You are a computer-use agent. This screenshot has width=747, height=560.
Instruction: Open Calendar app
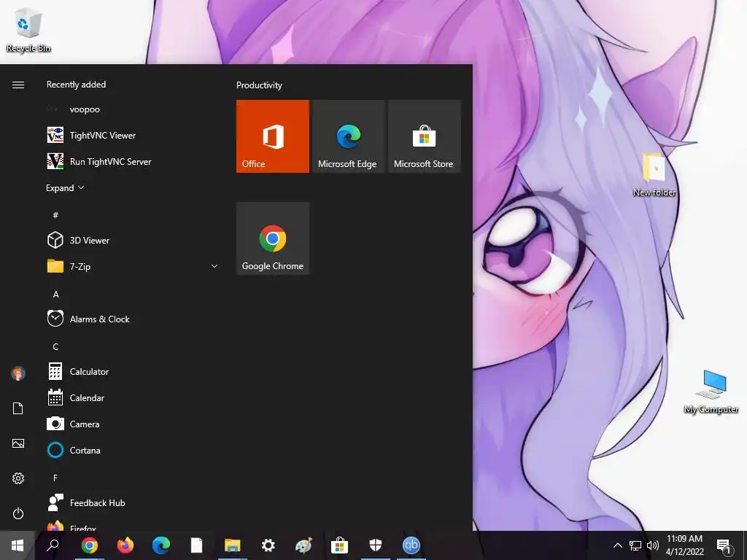click(133, 397)
